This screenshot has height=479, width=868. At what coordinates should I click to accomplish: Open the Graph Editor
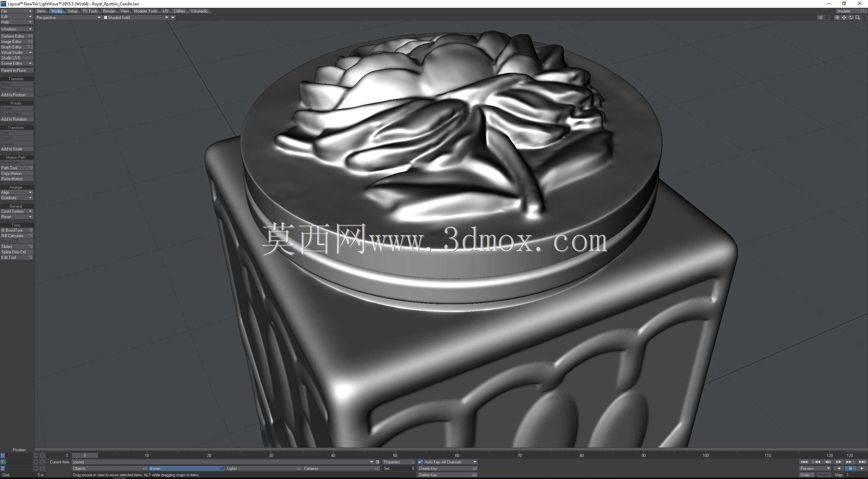(x=17, y=47)
